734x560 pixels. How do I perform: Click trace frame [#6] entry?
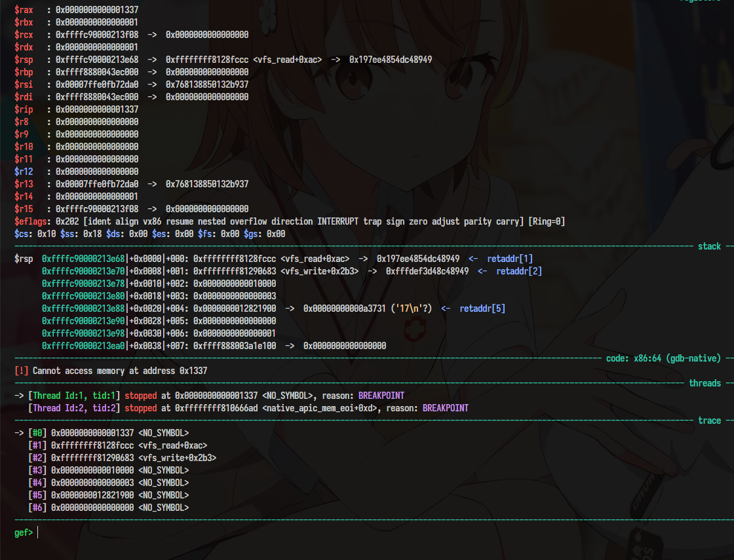(x=109, y=508)
